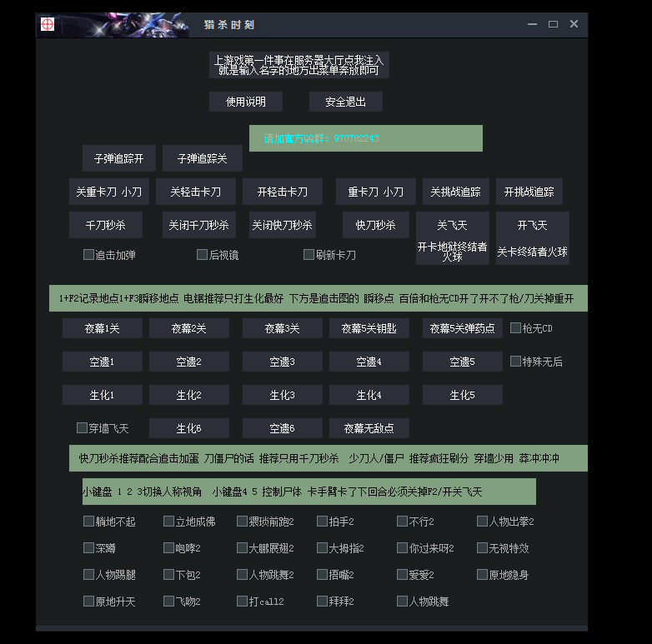
Task: Click the QQ群 970782243 text
Action: (x=321, y=138)
